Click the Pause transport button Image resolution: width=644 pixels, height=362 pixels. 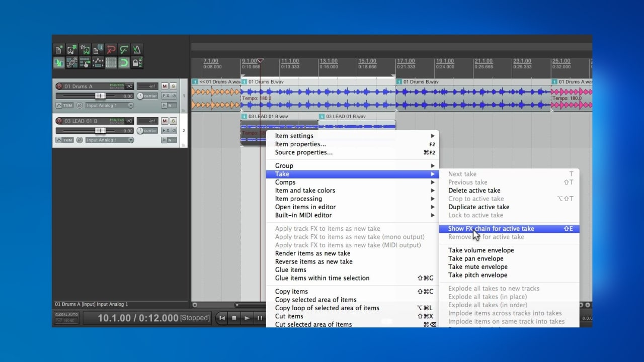[x=260, y=318]
